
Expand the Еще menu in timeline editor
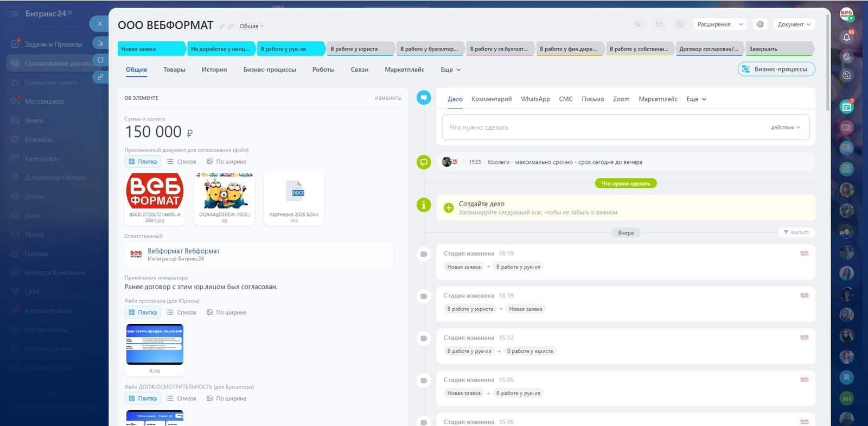tap(697, 99)
